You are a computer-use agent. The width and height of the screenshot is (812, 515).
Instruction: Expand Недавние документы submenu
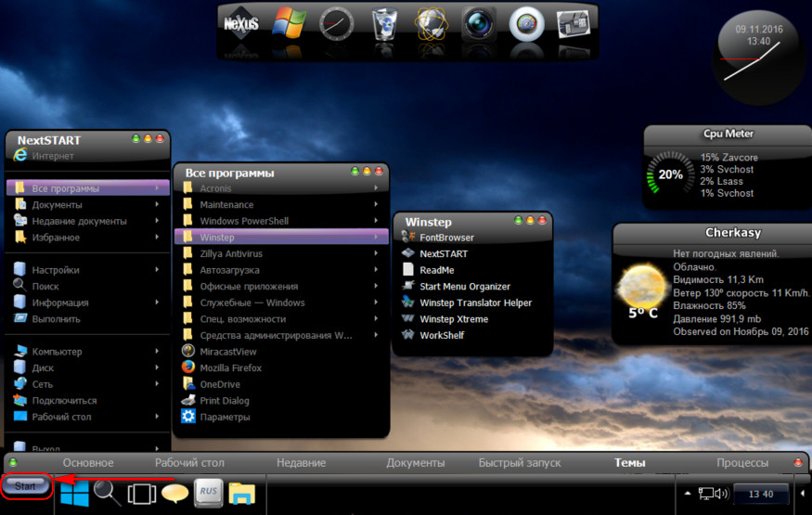point(157,221)
